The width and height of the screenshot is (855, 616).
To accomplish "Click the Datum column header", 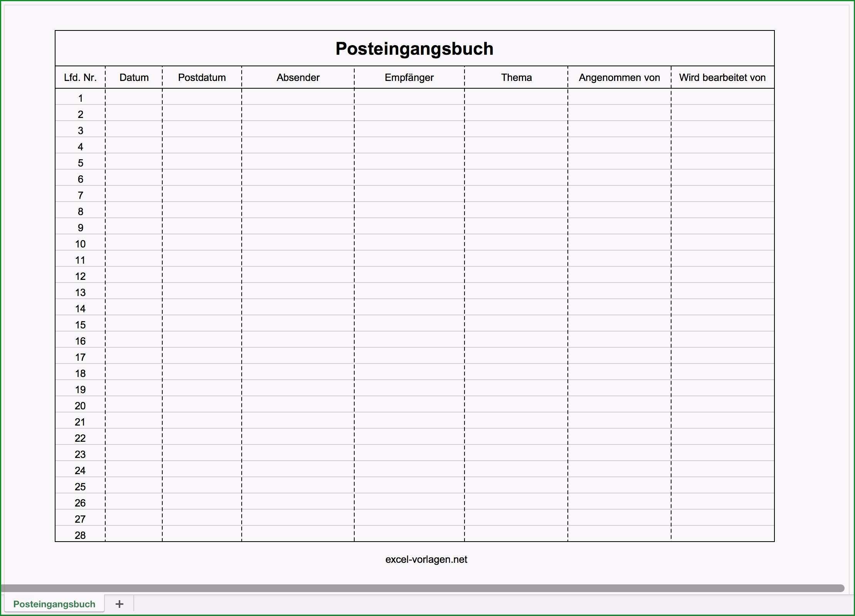I will pyautogui.click(x=134, y=77).
